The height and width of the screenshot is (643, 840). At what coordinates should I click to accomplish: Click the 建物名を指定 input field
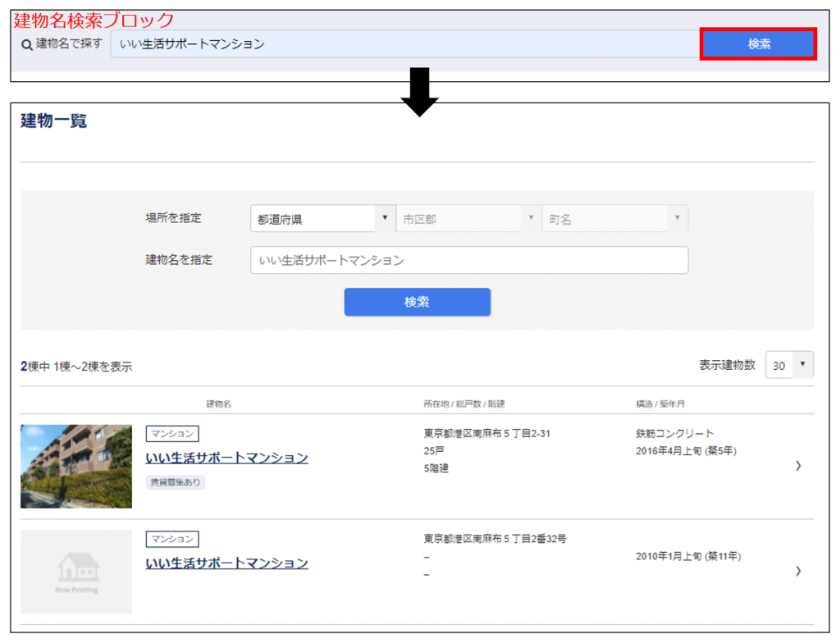coord(468,260)
